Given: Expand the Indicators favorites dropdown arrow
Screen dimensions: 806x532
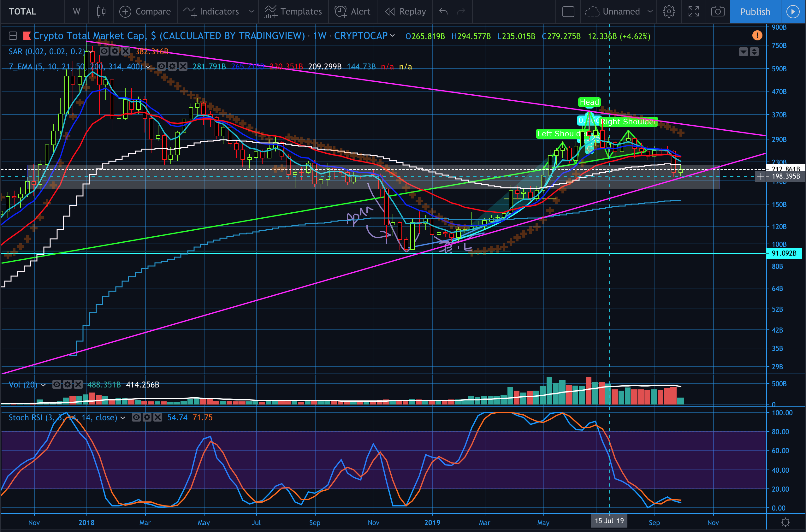Looking at the screenshot, I should (252, 12).
